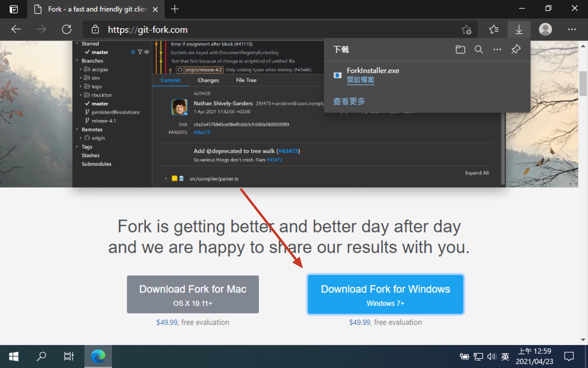Click 查看更多 link in download panel
Viewport: 588px width, 368px height.
pyautogui.click(x=349, y=101)
